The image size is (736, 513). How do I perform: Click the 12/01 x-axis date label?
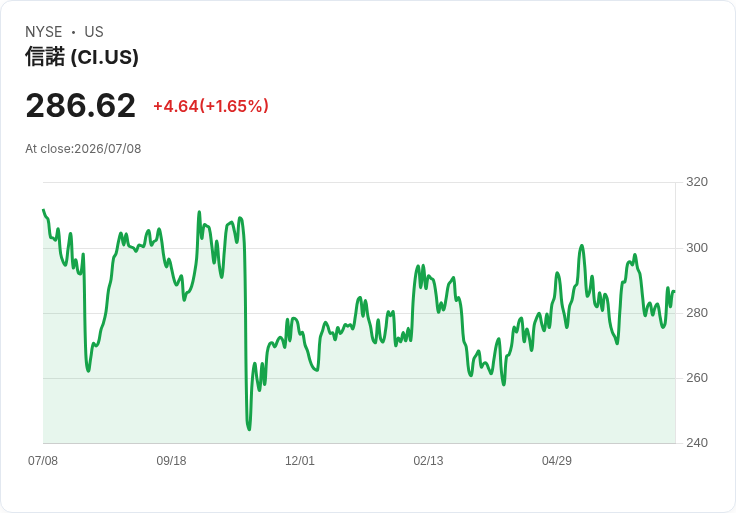[300, 460]
